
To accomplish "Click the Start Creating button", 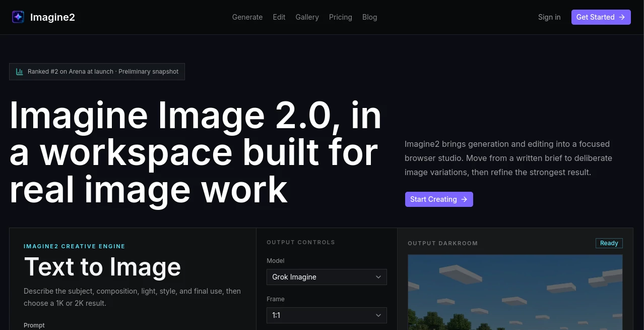I will (x=439, y=199).
